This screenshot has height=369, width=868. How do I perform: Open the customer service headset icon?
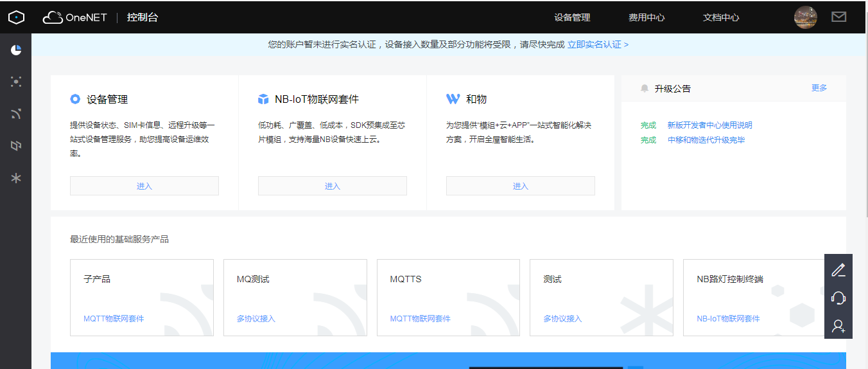click(838, 298)
